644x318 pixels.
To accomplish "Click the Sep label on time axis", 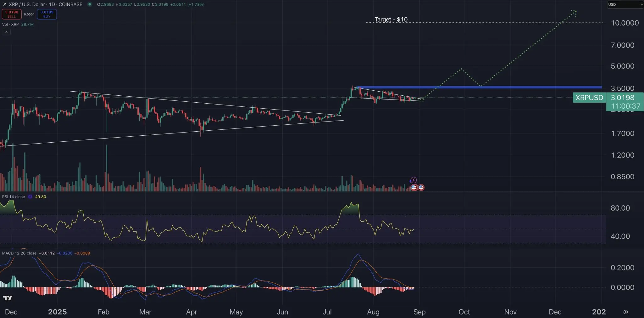I will point(419,312).
